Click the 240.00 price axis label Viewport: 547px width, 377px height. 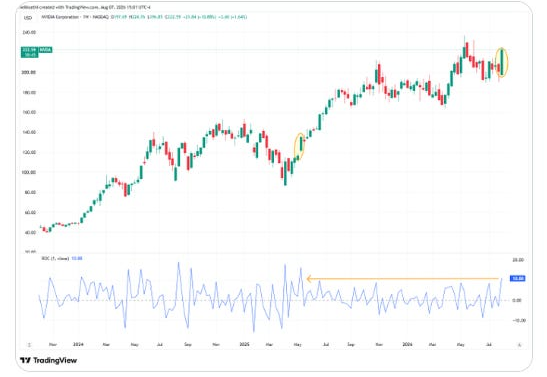click(x=29, y=32)
